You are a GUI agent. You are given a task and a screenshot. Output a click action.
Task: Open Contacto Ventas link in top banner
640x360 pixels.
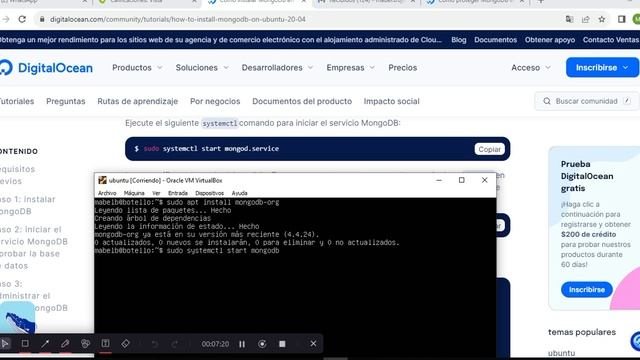[x=611, y=40]
